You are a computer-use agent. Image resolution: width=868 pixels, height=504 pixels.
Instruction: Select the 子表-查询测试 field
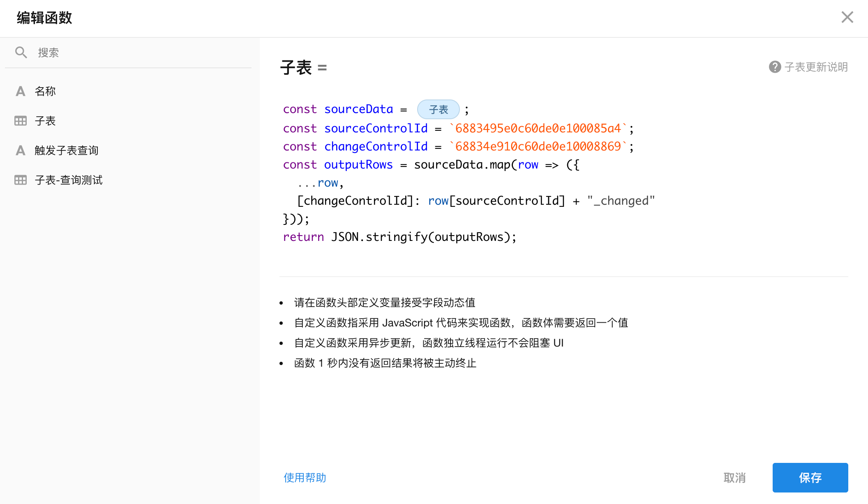tap(69, 180)
